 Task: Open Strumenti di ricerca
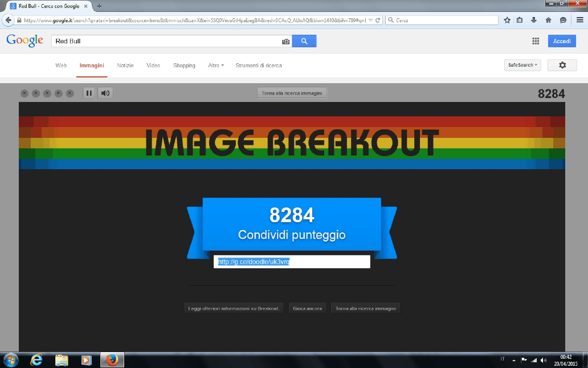coord(258,66)
